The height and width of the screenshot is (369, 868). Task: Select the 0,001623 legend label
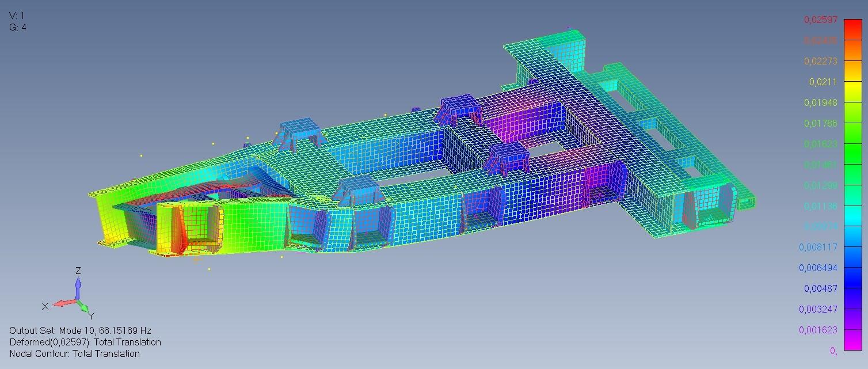(x=818, y=330)
